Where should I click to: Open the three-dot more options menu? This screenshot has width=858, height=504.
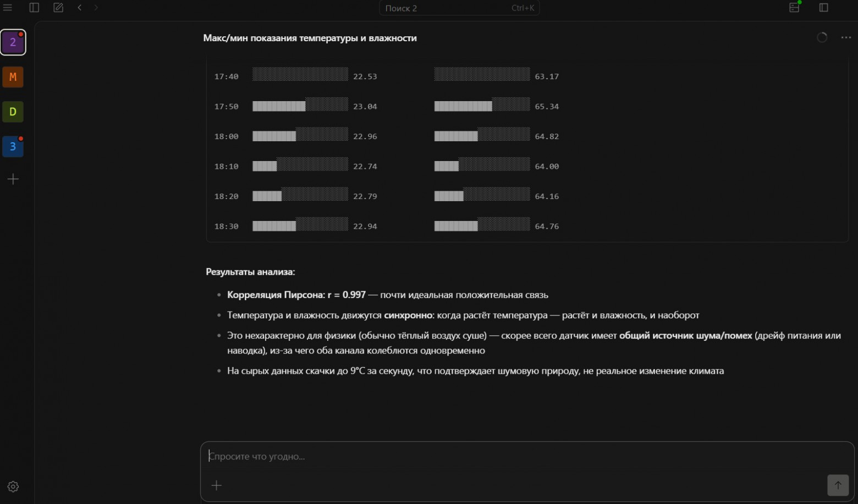(846, 37)
